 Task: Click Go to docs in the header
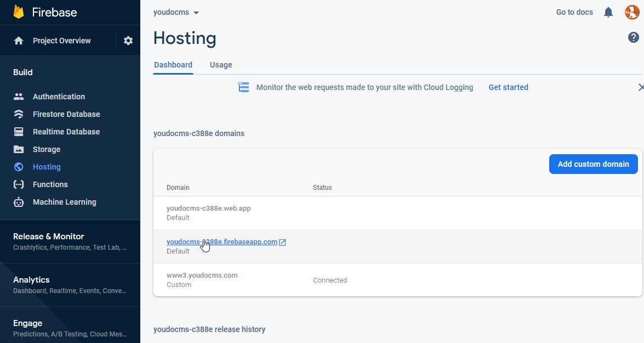pyautogui.click(x=574, y=12)
